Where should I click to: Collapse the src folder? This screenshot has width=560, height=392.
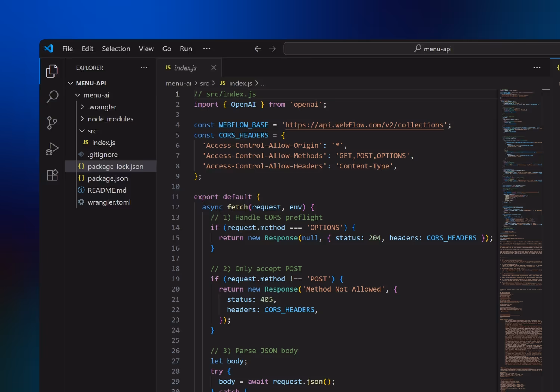point(92,131)
